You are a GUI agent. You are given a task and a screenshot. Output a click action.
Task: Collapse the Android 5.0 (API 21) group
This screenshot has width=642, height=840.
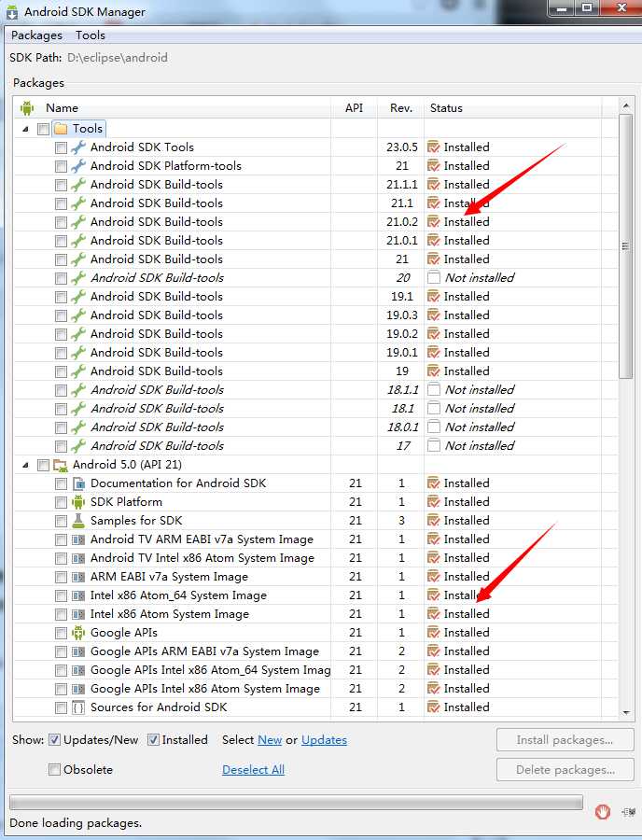pos(25,465)
